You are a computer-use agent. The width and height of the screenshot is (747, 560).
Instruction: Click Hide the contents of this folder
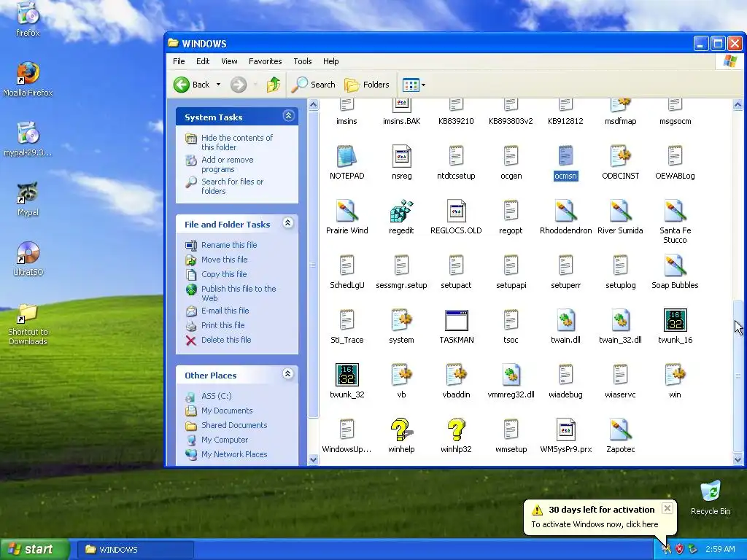click(x=237, y=142)
